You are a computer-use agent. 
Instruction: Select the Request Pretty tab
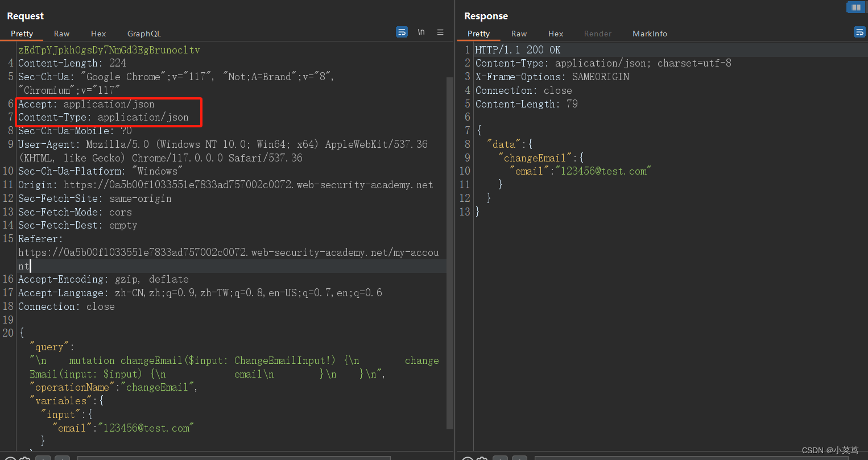pos(22,34)
